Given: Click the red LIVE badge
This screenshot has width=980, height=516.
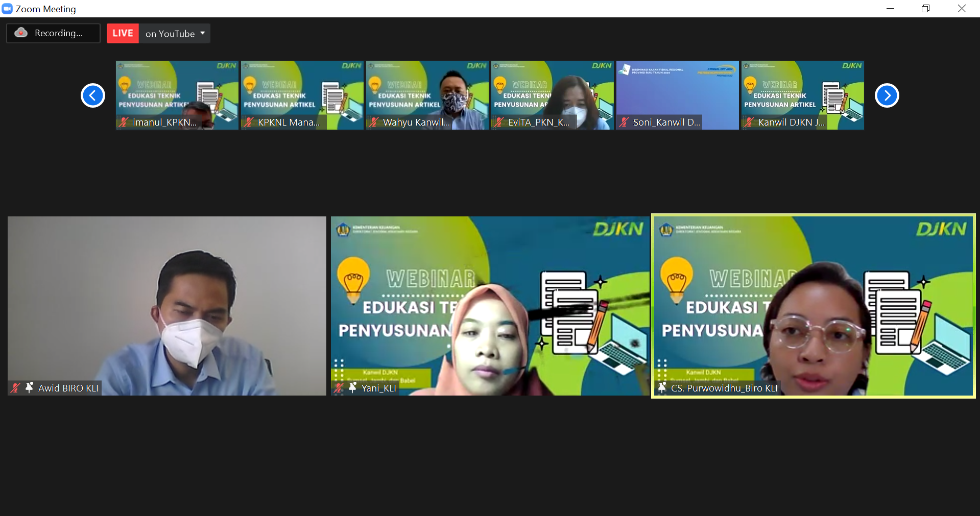Looking at the screenshot, I should pyautogui.click(x=123, y=33).
